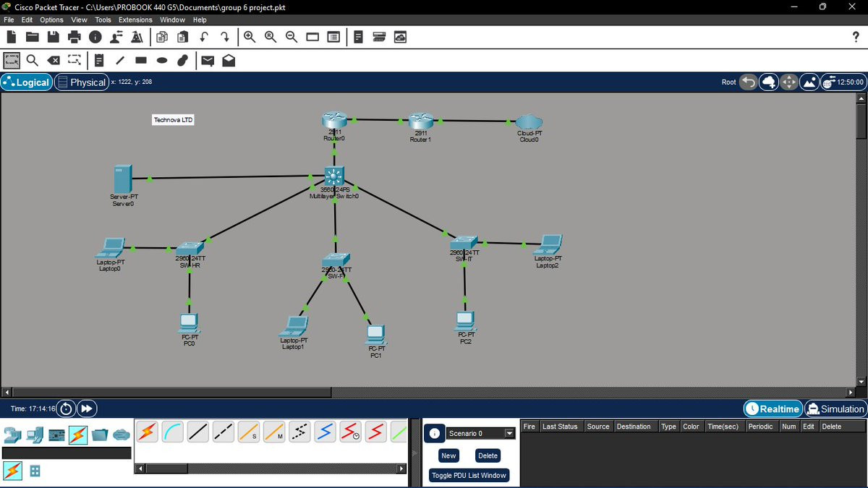Screen dimensions: 868x488
Task: Select Network Devices category
Action: 12,435
